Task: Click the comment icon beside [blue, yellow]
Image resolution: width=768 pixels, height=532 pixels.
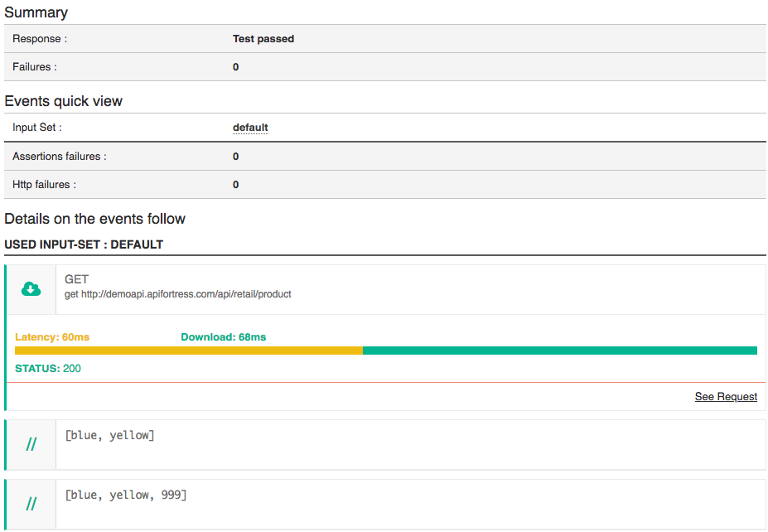Action: tap(31, 444)
